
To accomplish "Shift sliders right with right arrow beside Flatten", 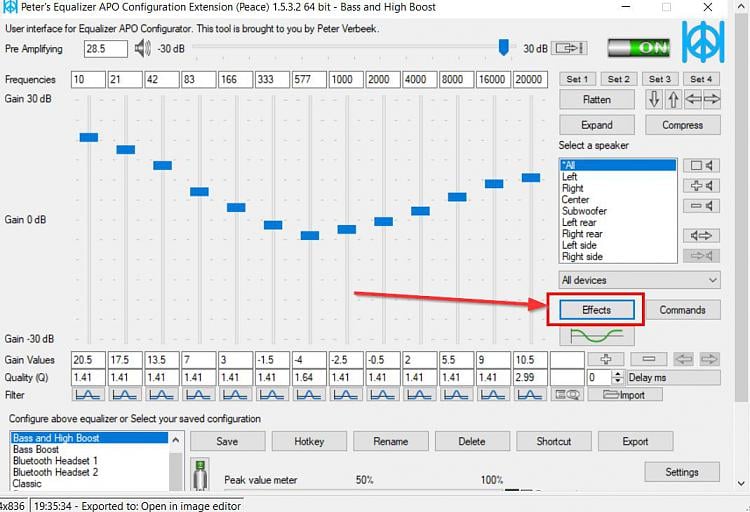I will pos(711,100).
